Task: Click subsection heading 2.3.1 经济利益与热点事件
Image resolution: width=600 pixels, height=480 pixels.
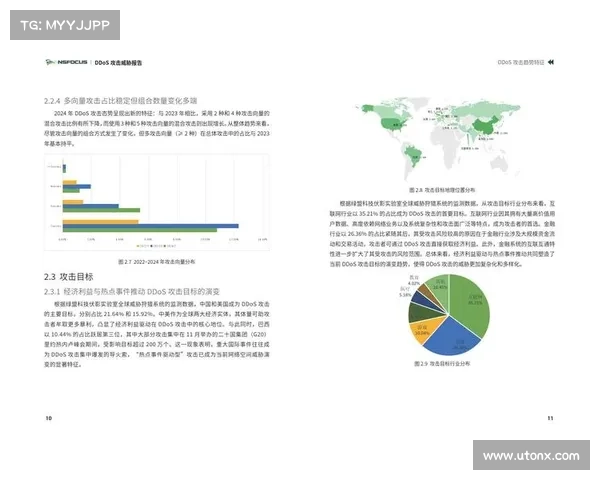Action: coord(132,292)
